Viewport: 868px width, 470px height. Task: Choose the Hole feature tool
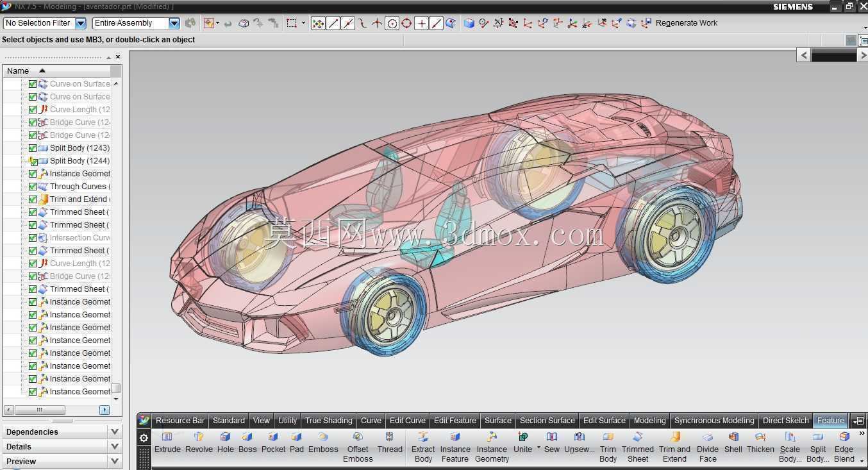coord(226,442)
